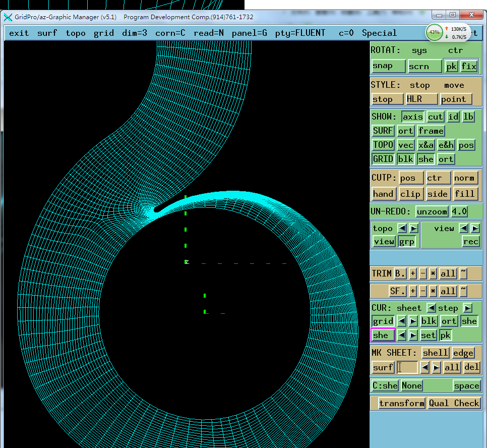Click the unzoom control under UN-REDO
The height and width of the screenshot is (448, 487).
click(x=432, y=211)
